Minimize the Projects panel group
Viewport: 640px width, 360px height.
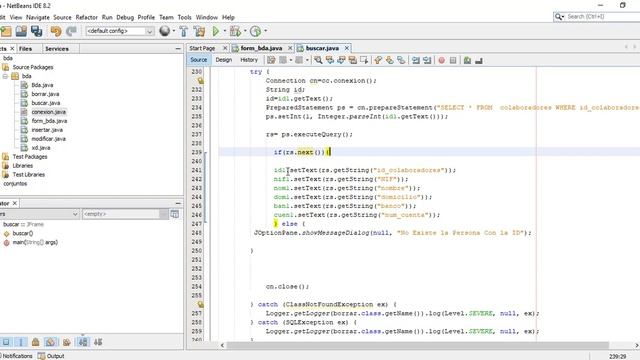click(x=178, y=49)
